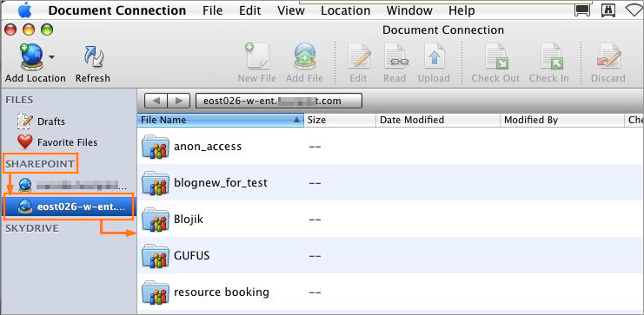Click the New File toolbar icon

click(x=257, y=56)
